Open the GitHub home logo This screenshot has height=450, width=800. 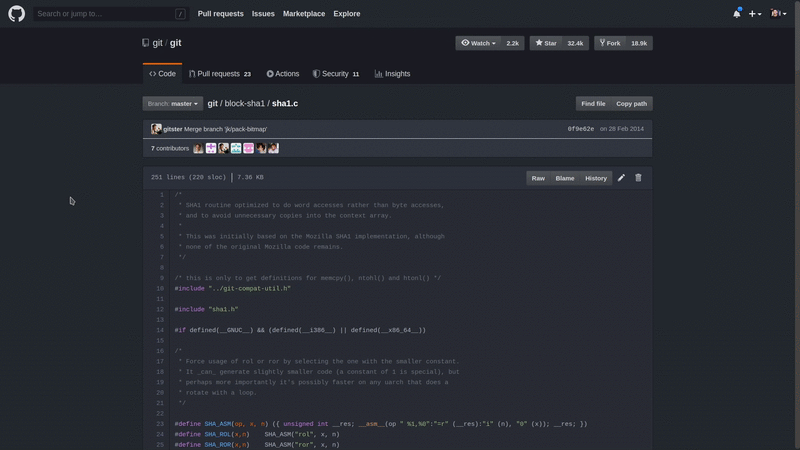16,14
